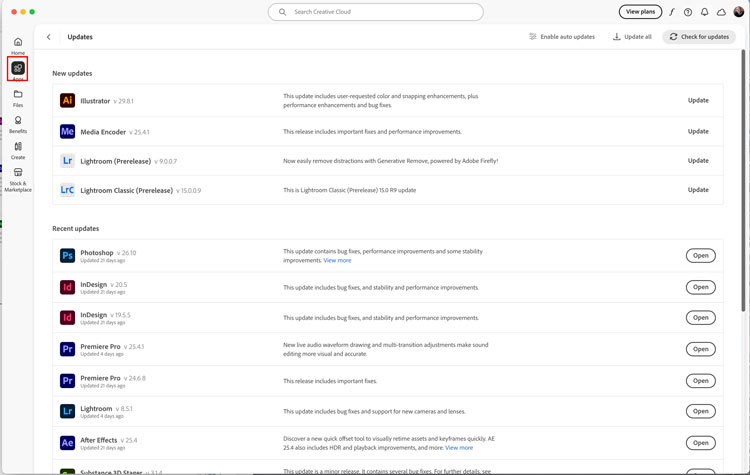Open the account profile avatar
This screenshot has width=750, height=475.
[x=739, y=11]
